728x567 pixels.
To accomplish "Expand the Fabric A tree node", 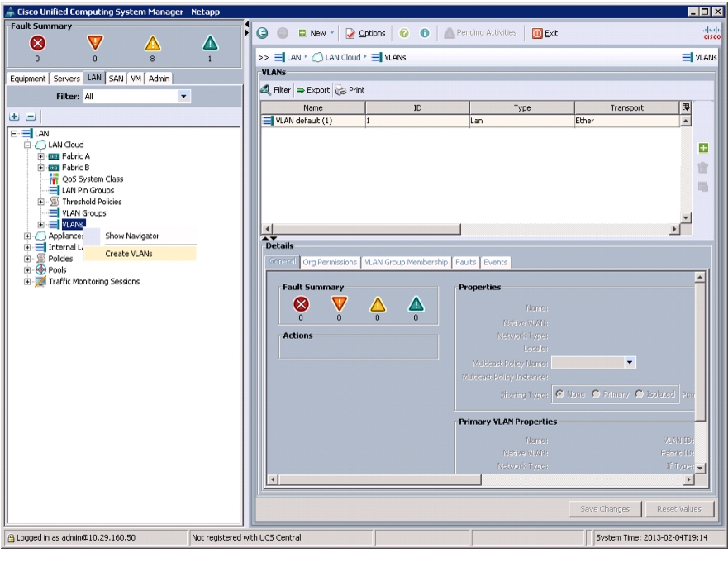I will [40, 156].
